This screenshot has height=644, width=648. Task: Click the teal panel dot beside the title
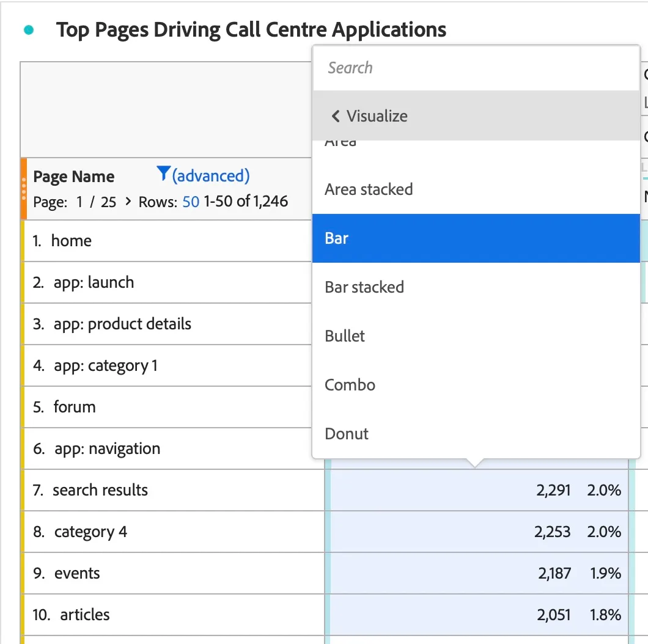coord(29,30)
